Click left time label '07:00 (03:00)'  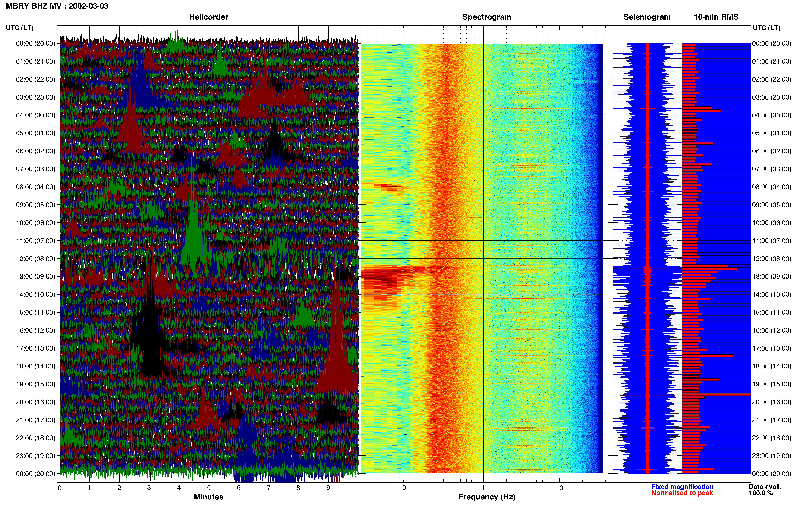coord(35,169)
